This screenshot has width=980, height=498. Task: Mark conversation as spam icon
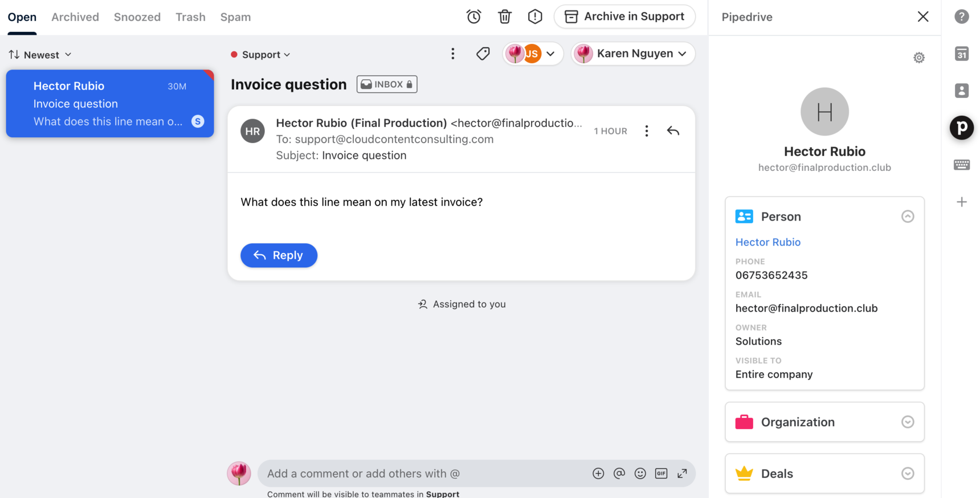(535, 17)
